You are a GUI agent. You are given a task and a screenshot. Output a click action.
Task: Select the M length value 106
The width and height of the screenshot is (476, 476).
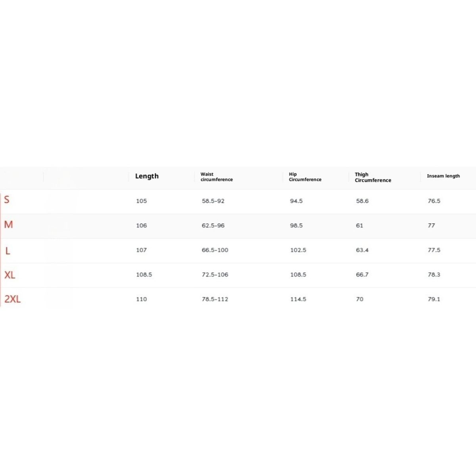(x=141, y=226)
